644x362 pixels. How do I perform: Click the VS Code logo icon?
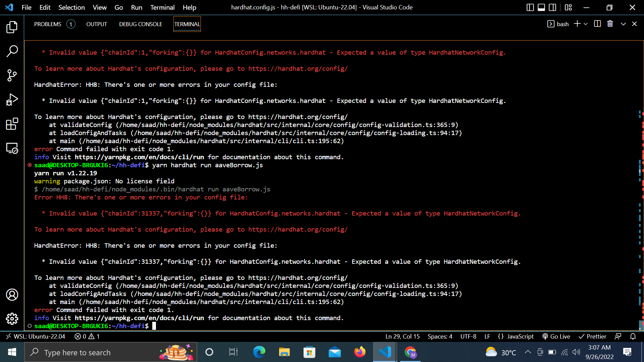[9, 7]
